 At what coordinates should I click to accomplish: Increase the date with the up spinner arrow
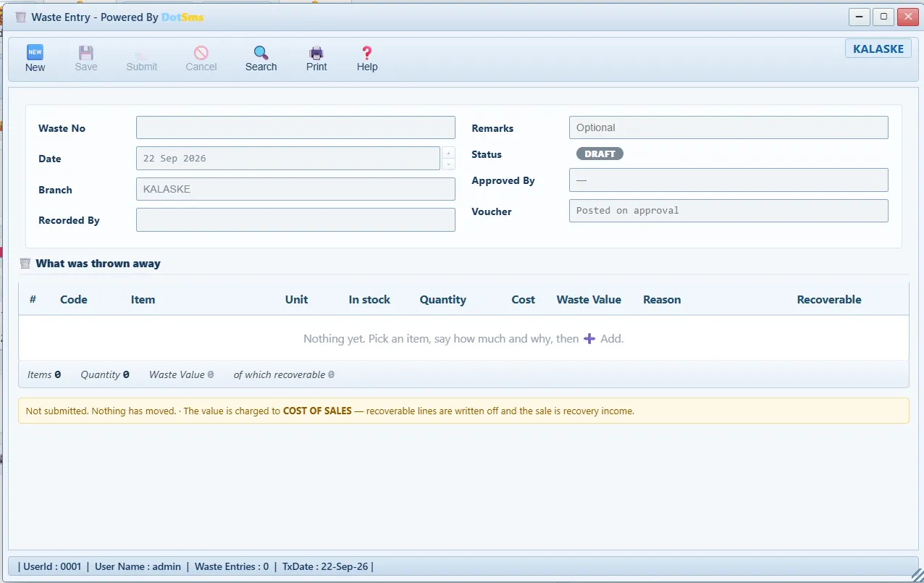click(x=448, y=153)
